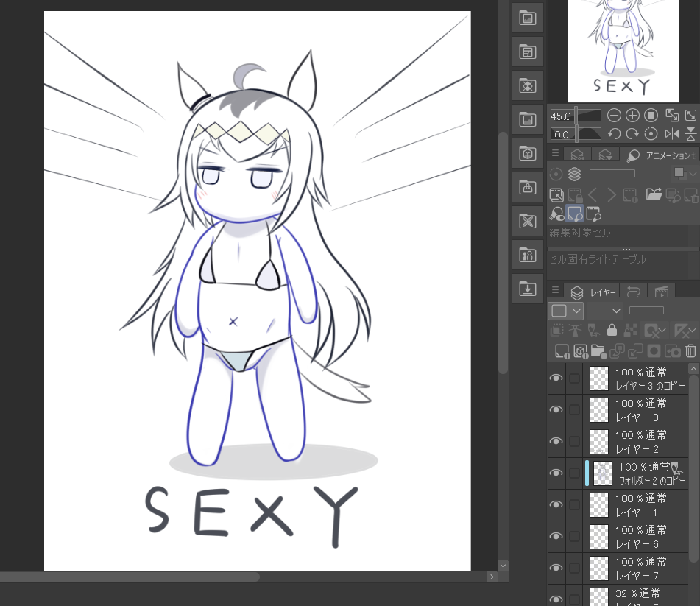
Task: Switch to the レイヤー tab
Action: point(595,292)
